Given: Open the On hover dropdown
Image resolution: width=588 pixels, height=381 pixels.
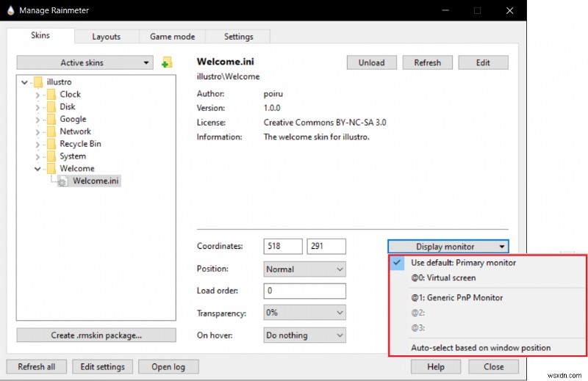Looking at the screenshot, I should pyautogui.click(x=304, y=335).
